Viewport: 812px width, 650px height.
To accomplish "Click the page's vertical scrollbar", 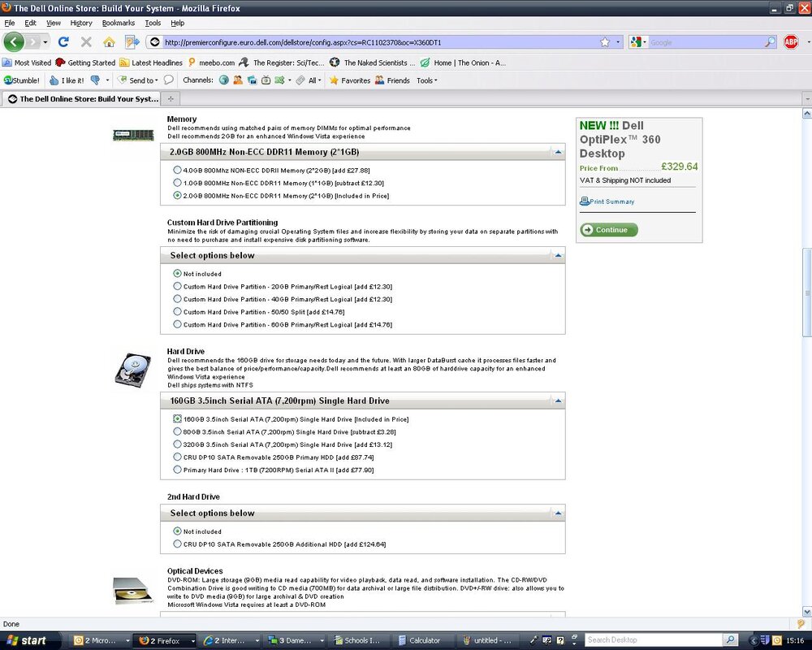I will (x=807, y=292).
